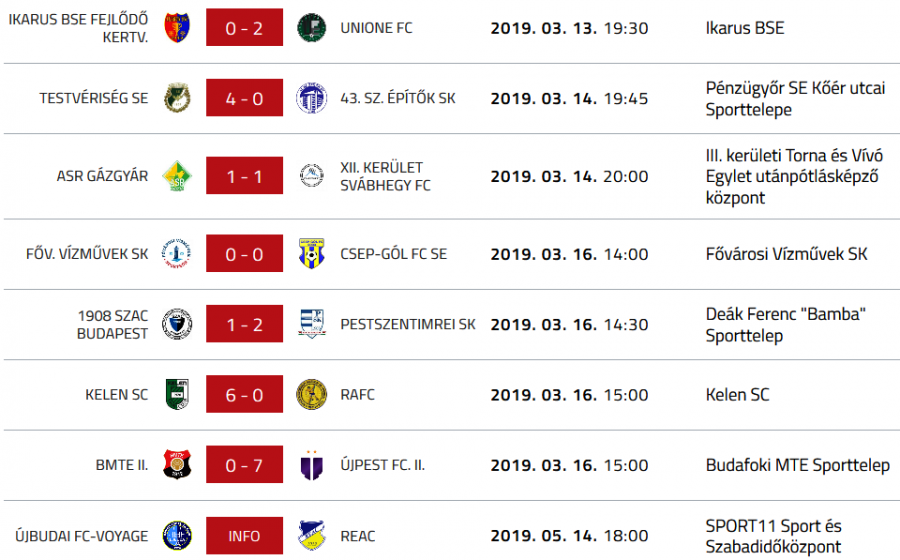Click the REAC team crest
Viewport: 900px width, 560px height.
[311, 536]
